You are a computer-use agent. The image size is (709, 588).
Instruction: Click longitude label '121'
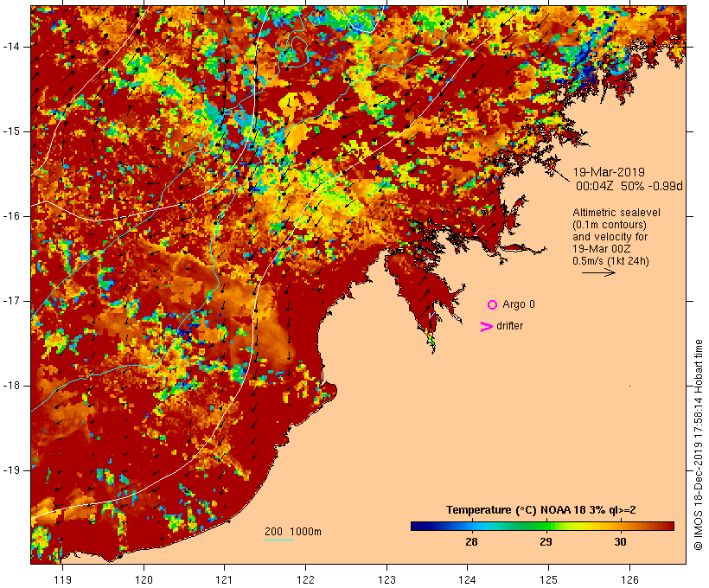(224, 579)
